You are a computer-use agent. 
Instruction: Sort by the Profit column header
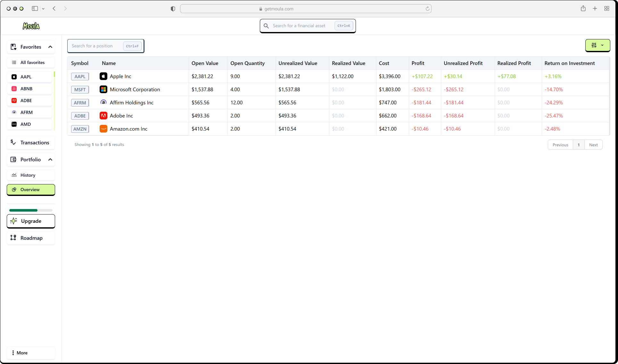[x=418, y=63]
